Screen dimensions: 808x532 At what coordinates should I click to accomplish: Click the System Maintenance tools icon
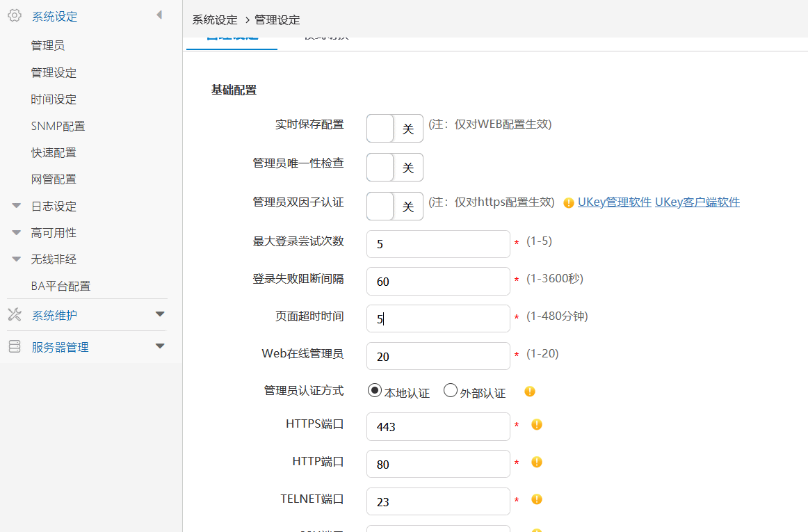tap(14, 315)
